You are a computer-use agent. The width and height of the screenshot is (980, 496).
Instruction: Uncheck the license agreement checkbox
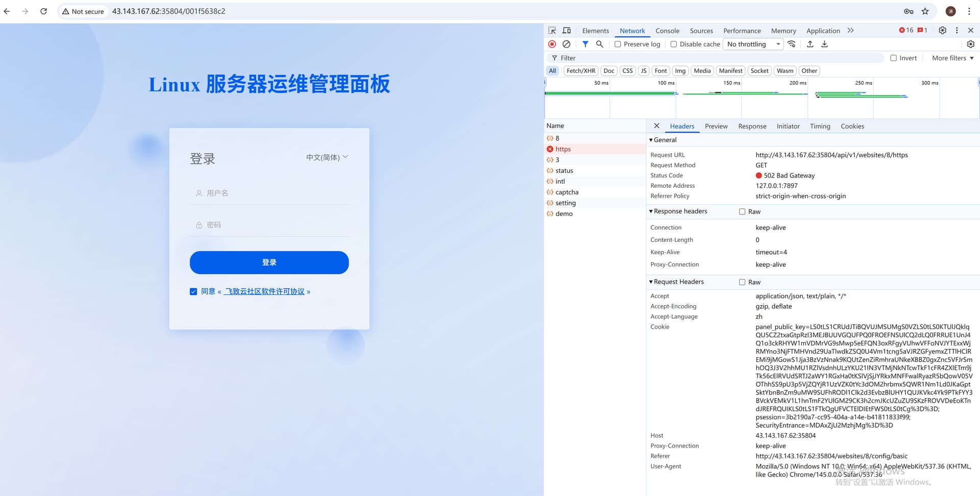(193, 291)
